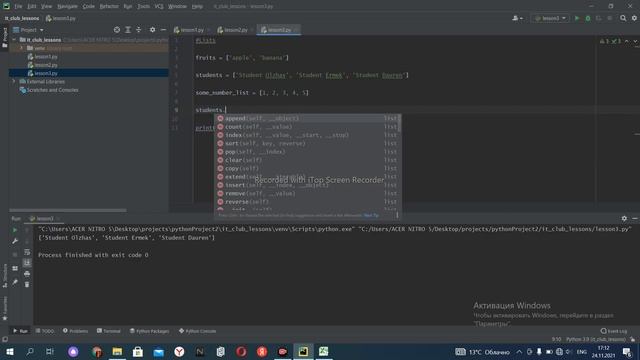Click the locate-file target icon in Project panel
640x360 pixels.
[x=117, y=30]
